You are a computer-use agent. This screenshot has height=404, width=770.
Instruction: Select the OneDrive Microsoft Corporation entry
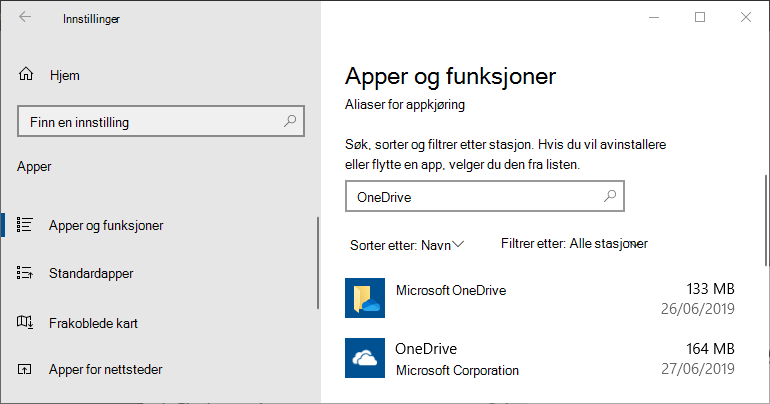(540, 358)
